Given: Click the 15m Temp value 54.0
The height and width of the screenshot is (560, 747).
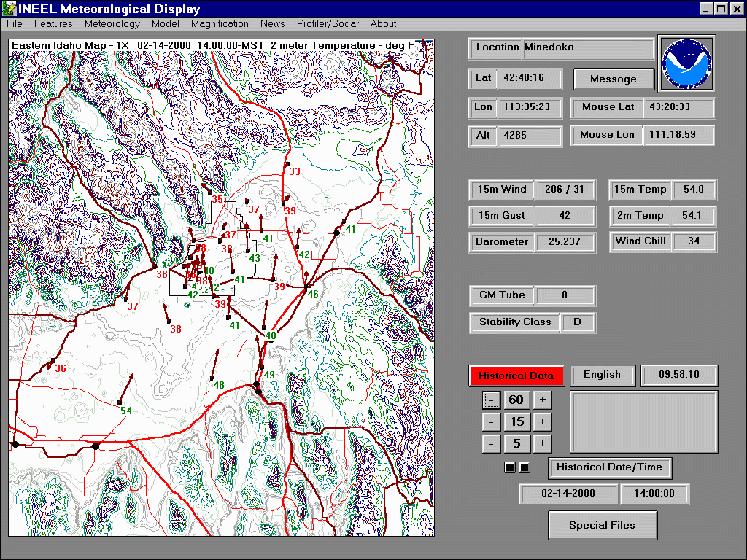Looking at the screenshot, I should (x=693, y=190).
